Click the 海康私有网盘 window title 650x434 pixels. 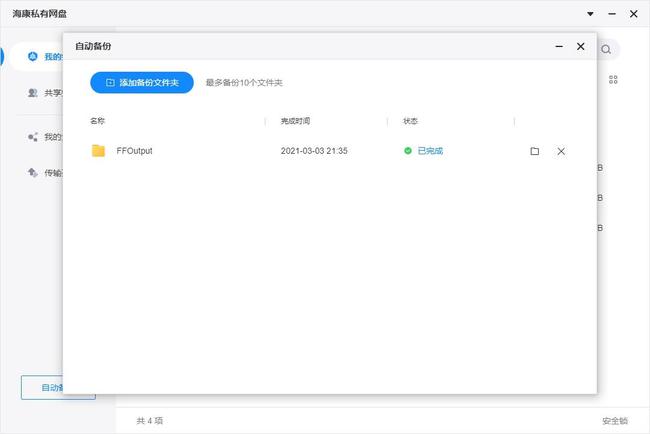[x=39, y=14]
